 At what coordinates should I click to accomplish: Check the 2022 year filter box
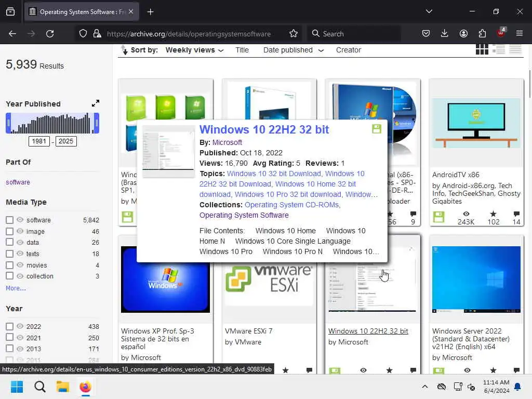(9, 326)
